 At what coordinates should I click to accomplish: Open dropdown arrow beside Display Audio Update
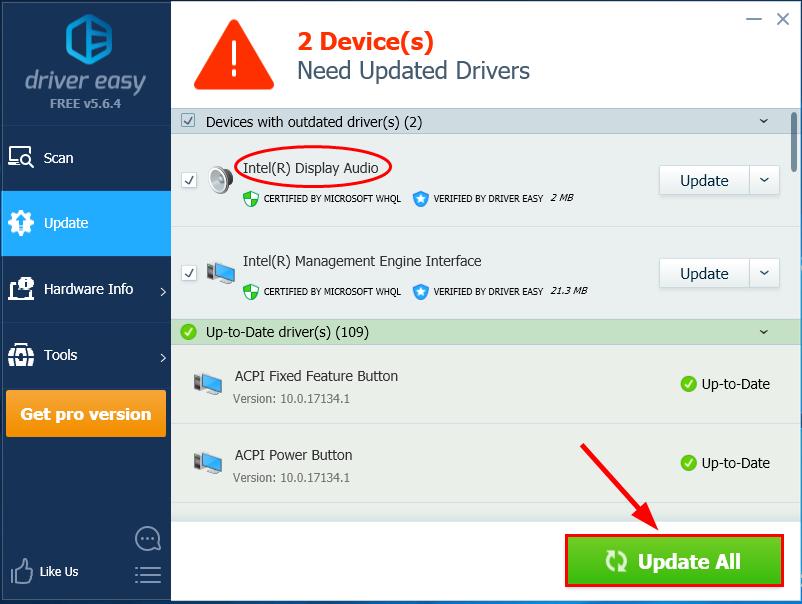(764, 180)
